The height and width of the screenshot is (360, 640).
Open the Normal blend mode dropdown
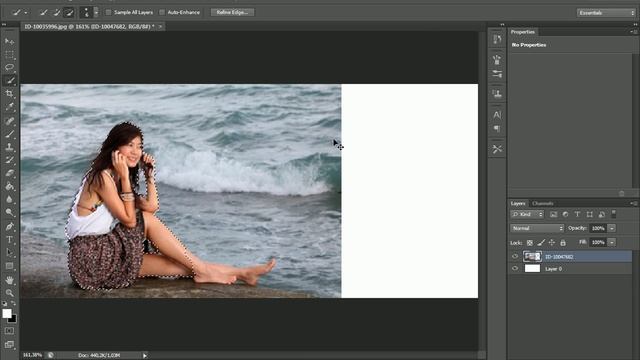pyautogui.click(x=537, y=228)
